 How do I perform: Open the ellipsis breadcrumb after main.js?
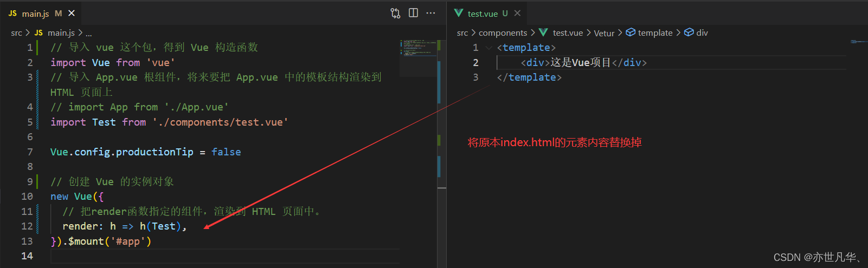pyautogui.click(x=88, y=33)
